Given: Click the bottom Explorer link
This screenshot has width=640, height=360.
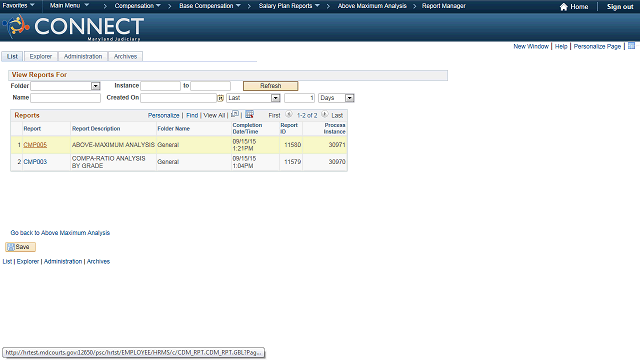Looking at the screenshot, I should pyautogui.click(x=28, y=261).
